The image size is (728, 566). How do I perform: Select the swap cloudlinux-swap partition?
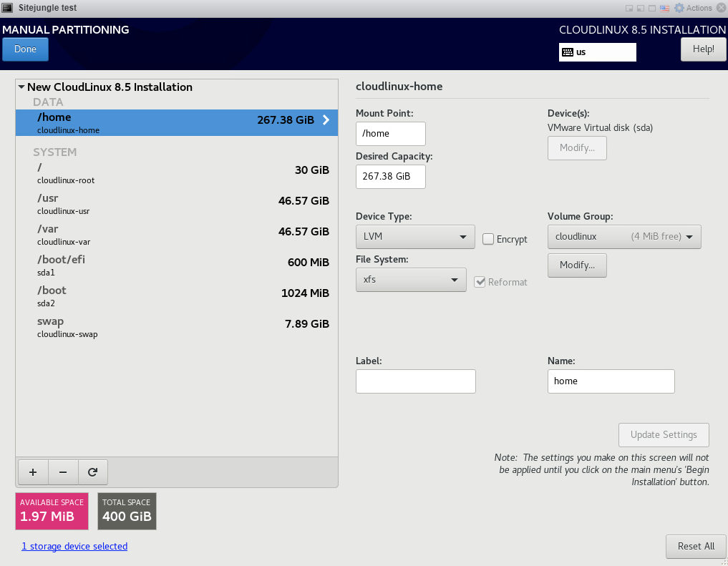click(176, 327)
